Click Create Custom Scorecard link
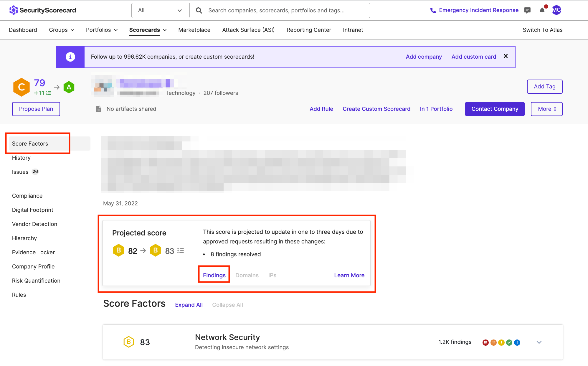The width and height of the screenshot is (588, 366). pyautogui.click(x=376, y=109)
